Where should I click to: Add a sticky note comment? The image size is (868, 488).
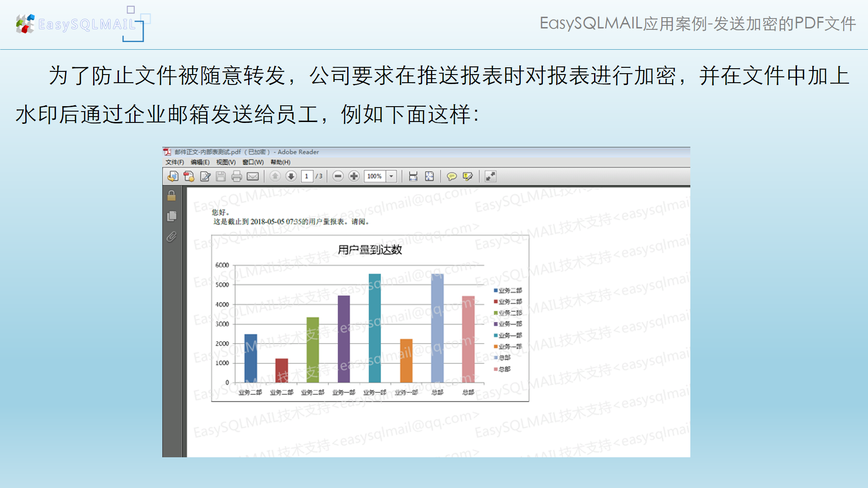[x=451, y=176]
